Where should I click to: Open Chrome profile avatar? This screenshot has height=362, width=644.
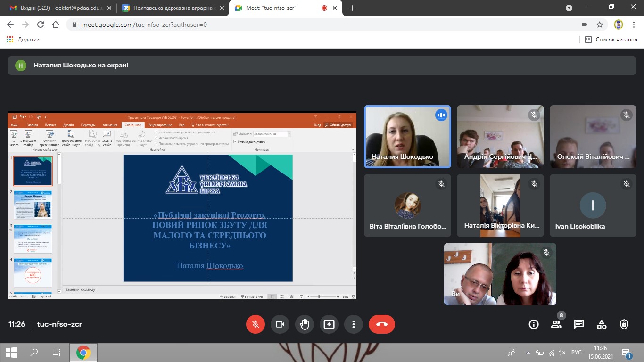tap(619, 25)
